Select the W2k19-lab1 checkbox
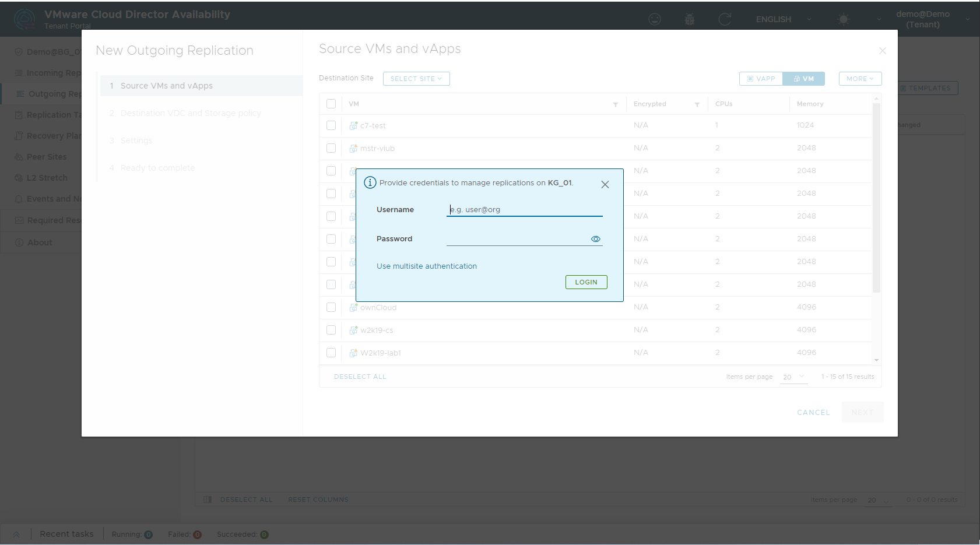Screen dimensions: 980x545 331,353
